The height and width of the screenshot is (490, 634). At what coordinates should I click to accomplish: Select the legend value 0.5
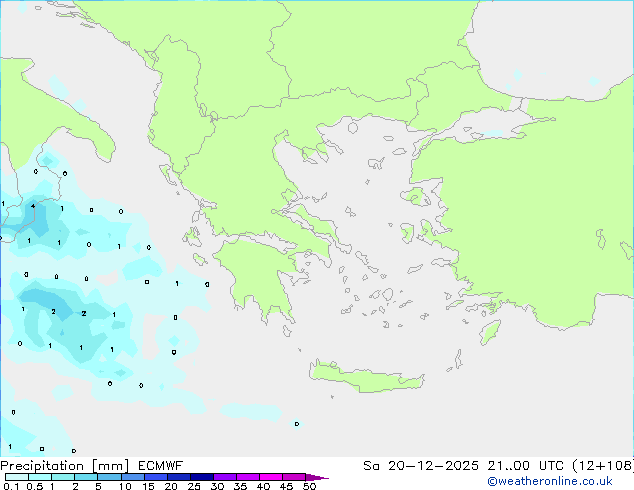(x=35, y=486)
